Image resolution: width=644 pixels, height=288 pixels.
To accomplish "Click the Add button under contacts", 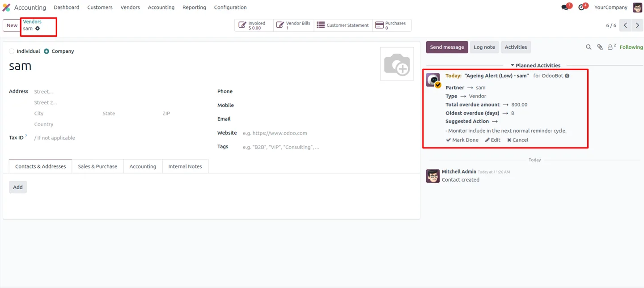I will click(x=18, y=187).
